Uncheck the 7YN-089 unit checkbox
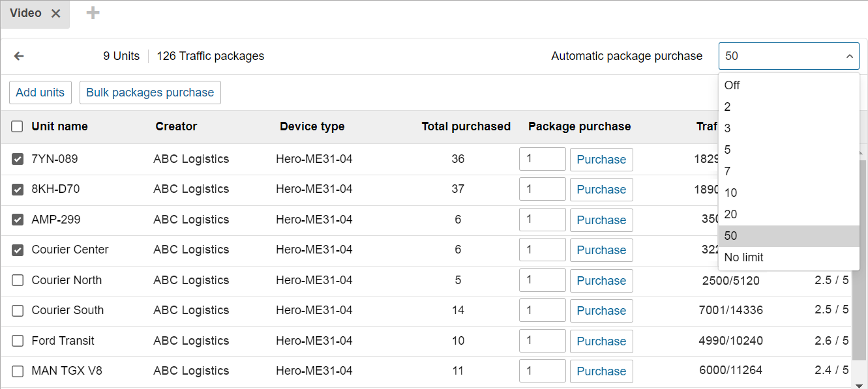The image size is (868, 389). (17, 159)
